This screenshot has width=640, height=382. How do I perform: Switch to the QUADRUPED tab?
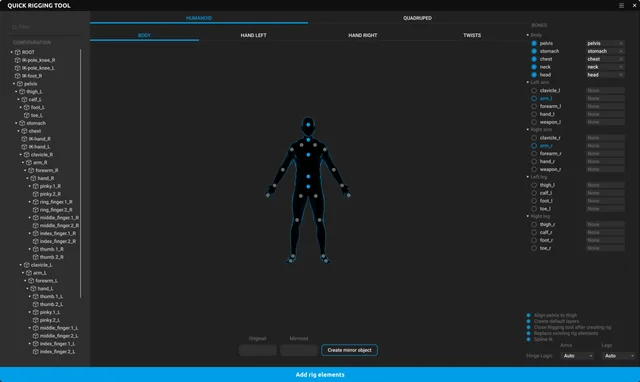click(417, 18)
